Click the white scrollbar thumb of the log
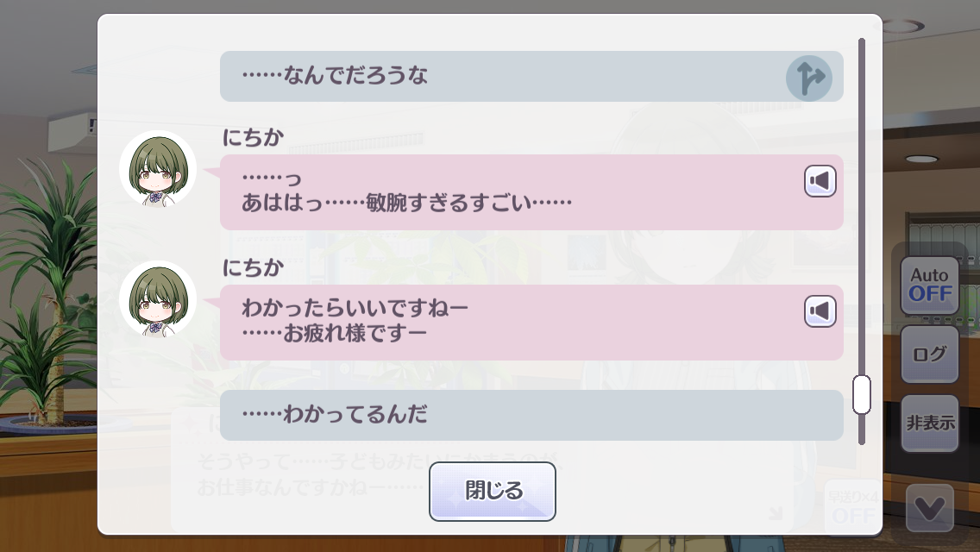Viewport: 980px width, 552px height. [x=862, y=394]
